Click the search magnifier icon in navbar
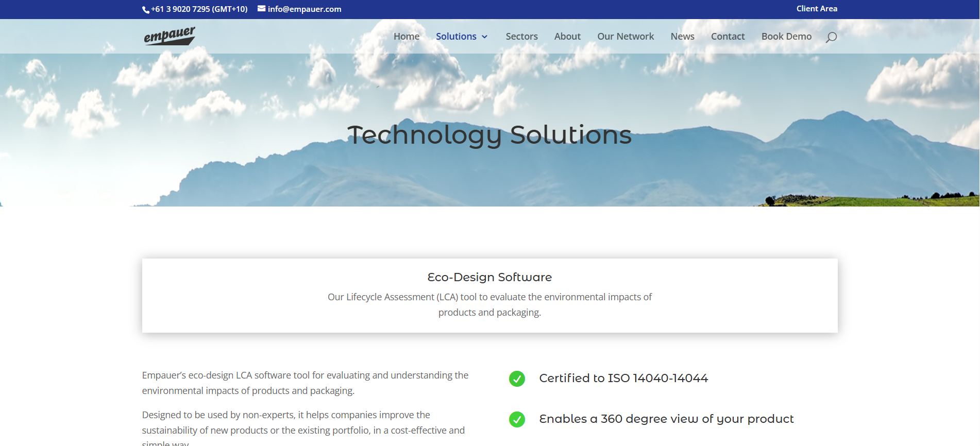The image size is (980, 446). tap(831, 37)
